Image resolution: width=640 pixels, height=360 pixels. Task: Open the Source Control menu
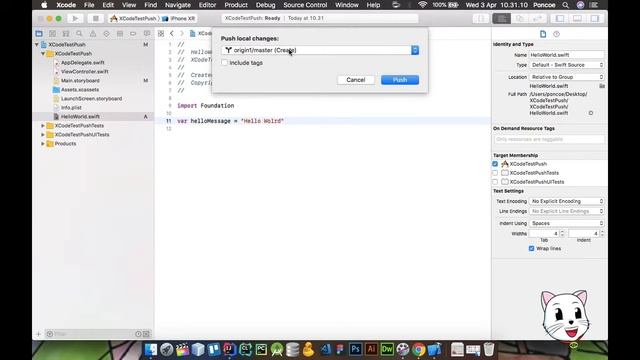pyautogui.click(x=305, y=5)
